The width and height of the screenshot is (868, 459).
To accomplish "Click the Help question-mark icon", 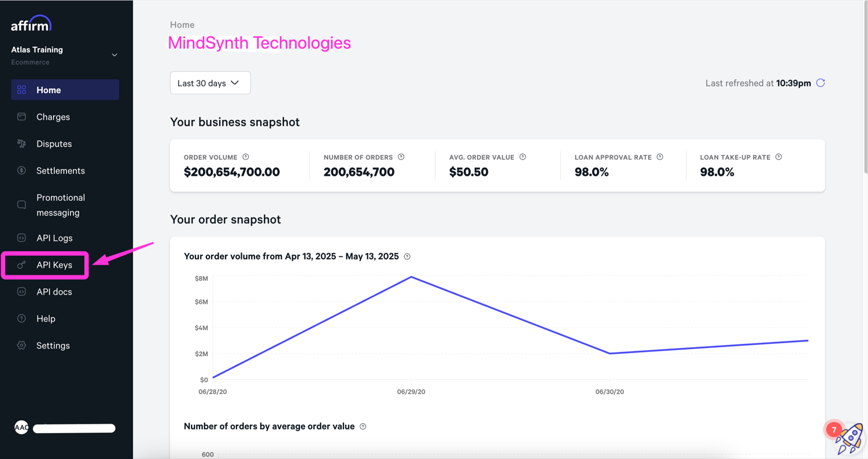I will [21, 318].
